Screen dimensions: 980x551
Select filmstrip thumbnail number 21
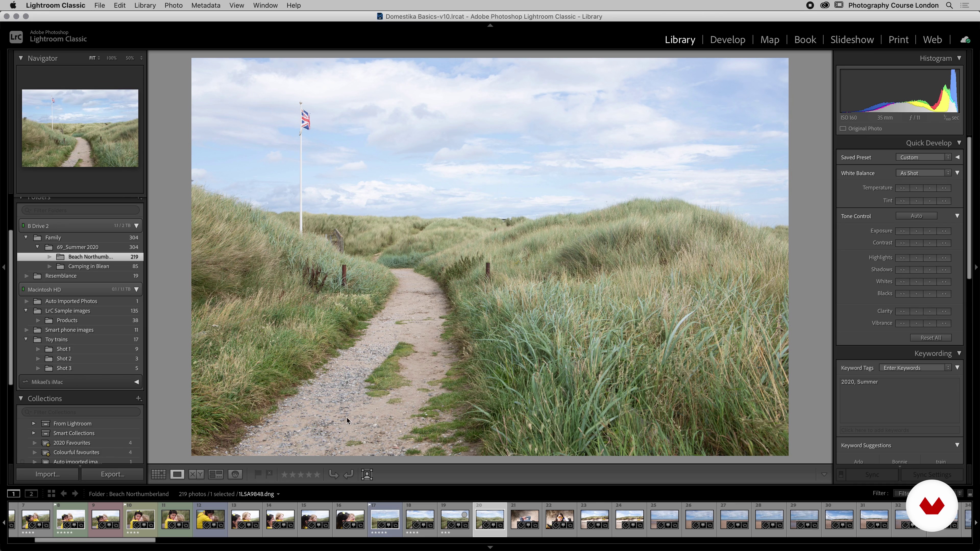pos(525,519)
